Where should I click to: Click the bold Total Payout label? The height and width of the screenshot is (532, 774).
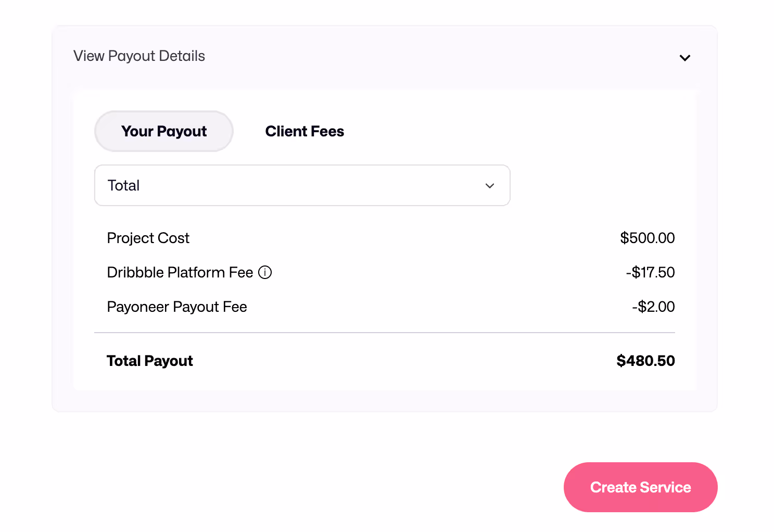(x=150, y=361)
